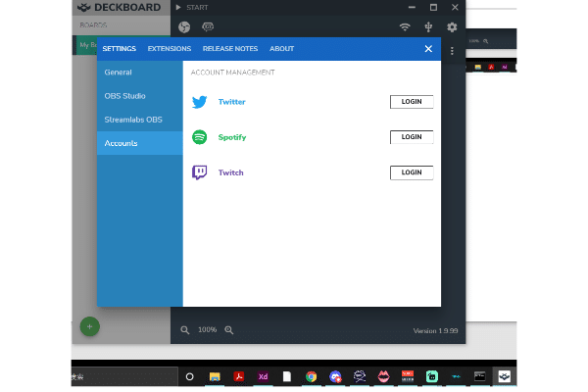Open File Explorer from the taskbar
Image resolution: width=588 pixels, height=392 pixels.
215,376
